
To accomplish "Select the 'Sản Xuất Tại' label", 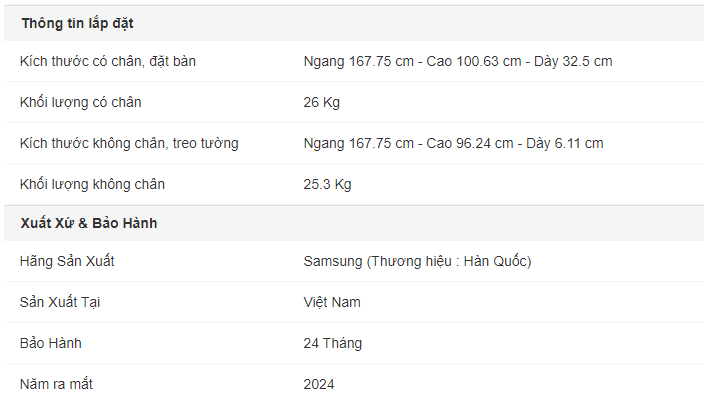I will tap(60, 302).
